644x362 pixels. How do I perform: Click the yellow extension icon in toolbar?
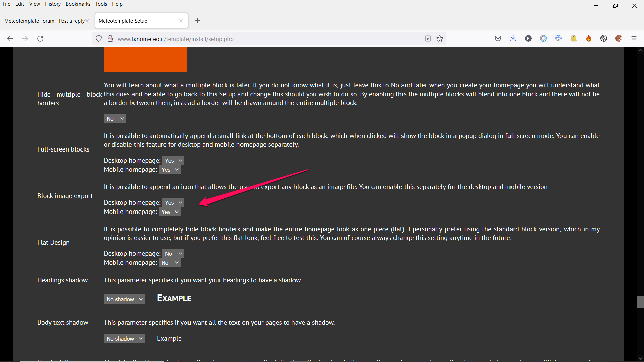[x=574, y=39]
